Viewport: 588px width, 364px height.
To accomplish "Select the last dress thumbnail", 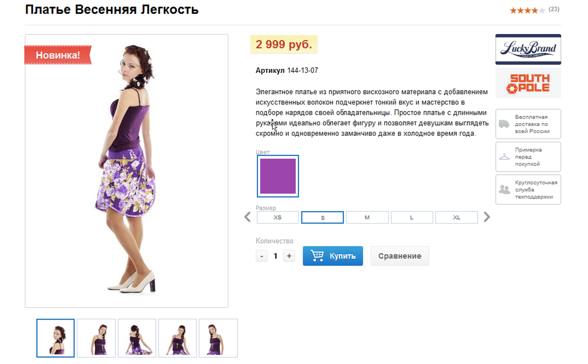I will [x=218, y=338].
